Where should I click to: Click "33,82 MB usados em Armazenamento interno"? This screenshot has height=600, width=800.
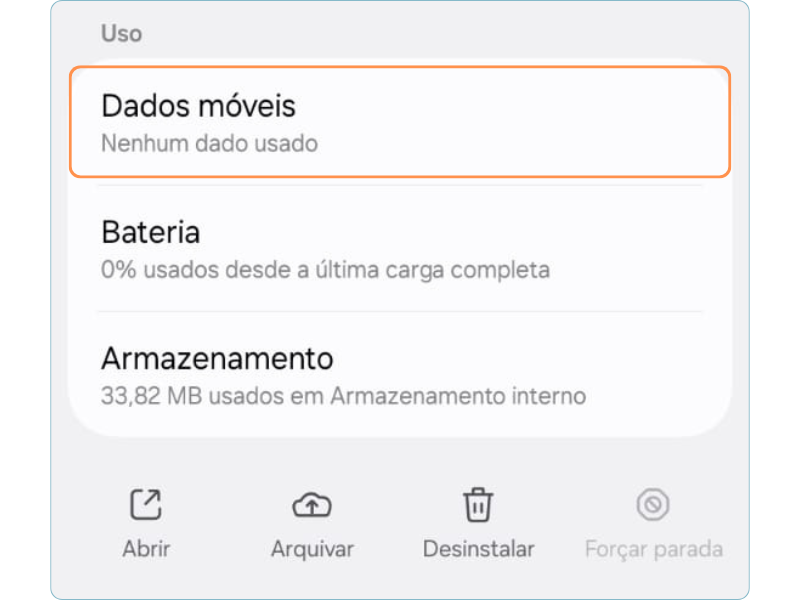tap(343, 396)
